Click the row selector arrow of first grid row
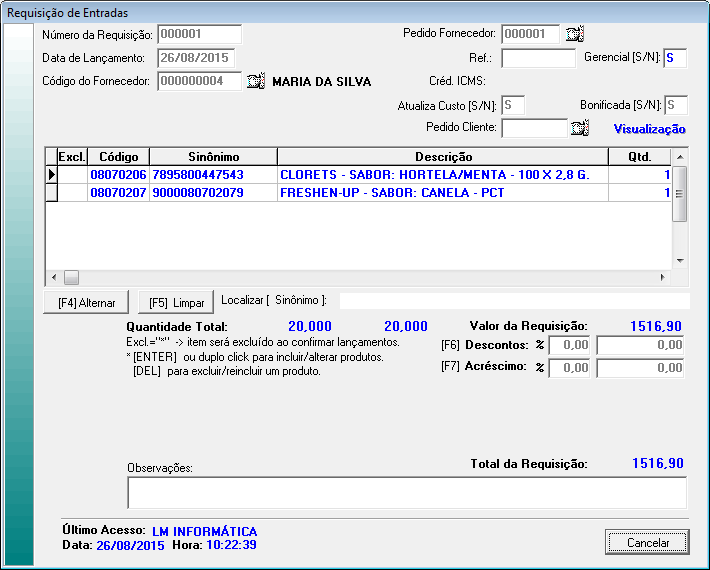 [51, 175]
